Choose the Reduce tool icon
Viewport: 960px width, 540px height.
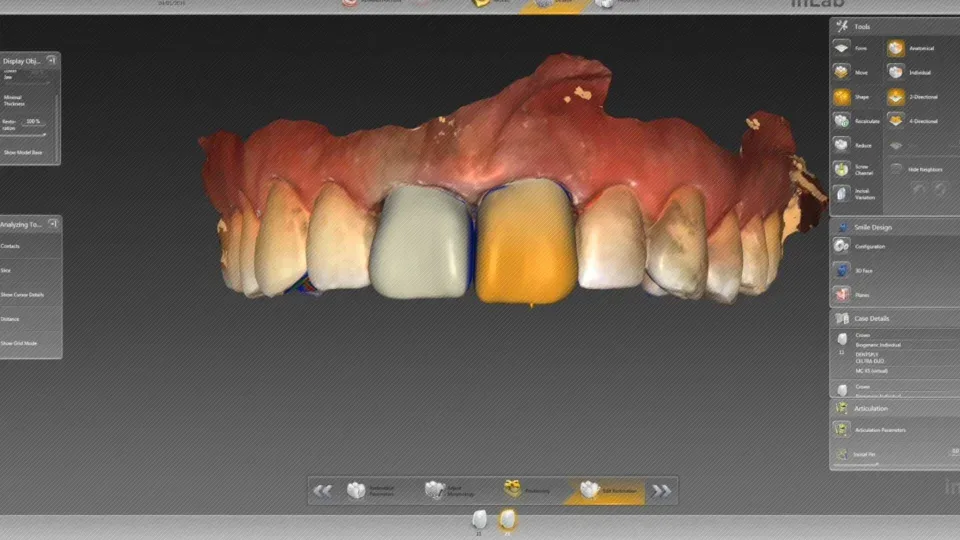pyautogui.click(x=841, y=145)
